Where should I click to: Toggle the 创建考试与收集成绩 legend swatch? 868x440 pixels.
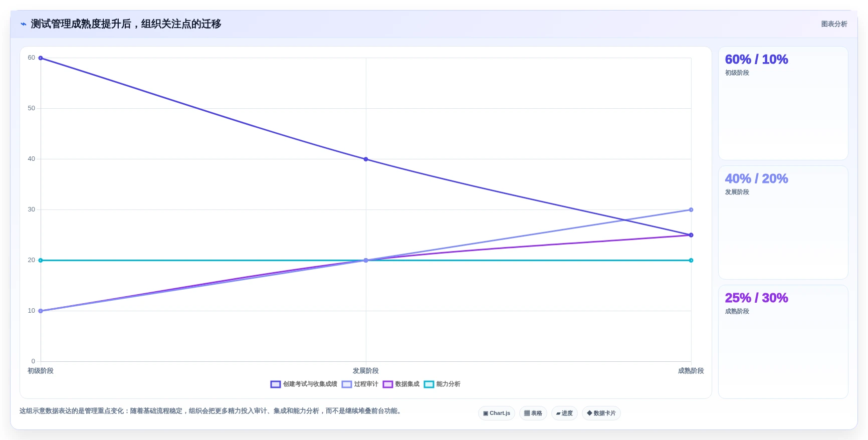click(276, 384)
